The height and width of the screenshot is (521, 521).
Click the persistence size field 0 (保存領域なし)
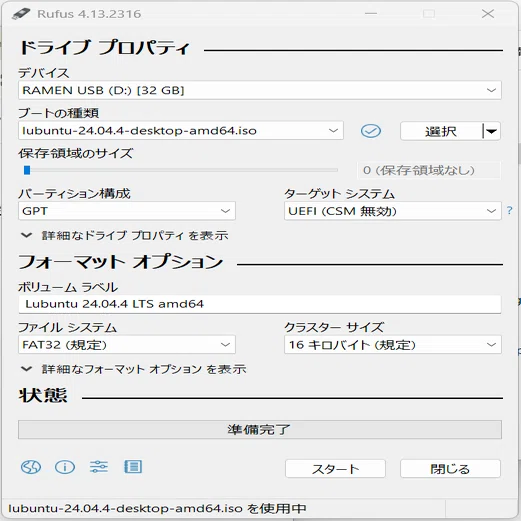click(x=429, y=170)
